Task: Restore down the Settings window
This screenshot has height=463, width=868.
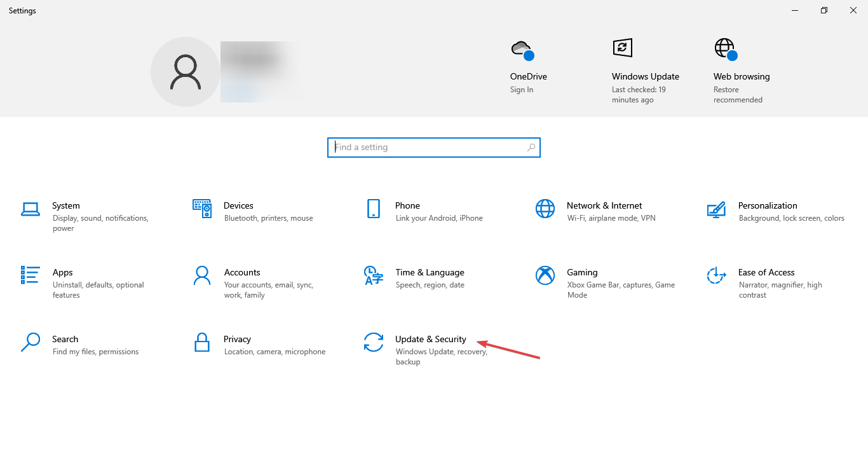Action: tap(824, 10)
